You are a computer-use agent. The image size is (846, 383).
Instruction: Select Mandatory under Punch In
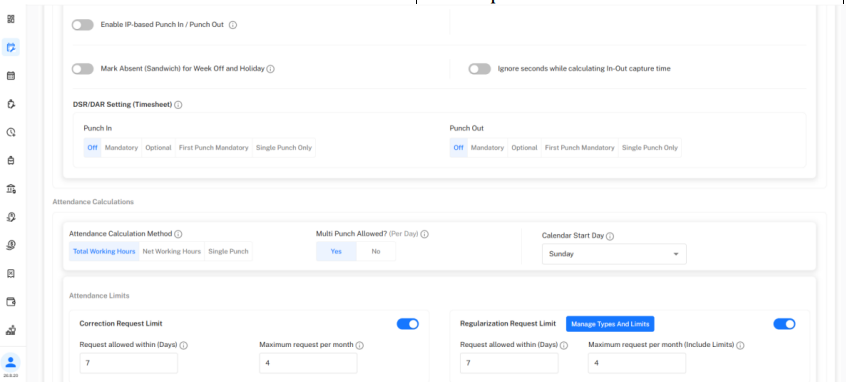121,148
